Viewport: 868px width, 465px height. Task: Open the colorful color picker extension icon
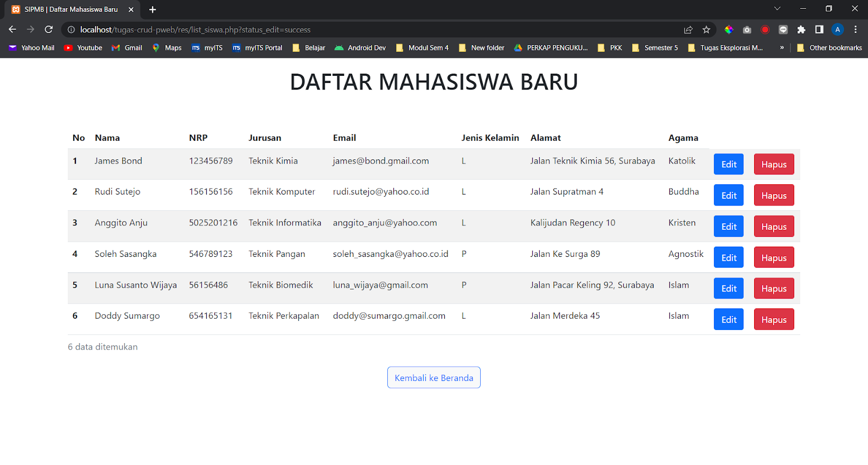pos(729,30)
